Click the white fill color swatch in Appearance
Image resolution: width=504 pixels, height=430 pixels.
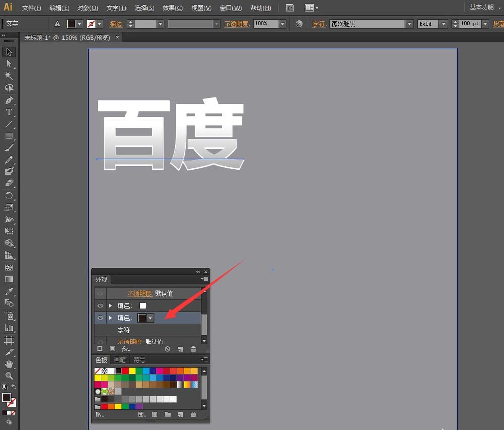point(143,306)
